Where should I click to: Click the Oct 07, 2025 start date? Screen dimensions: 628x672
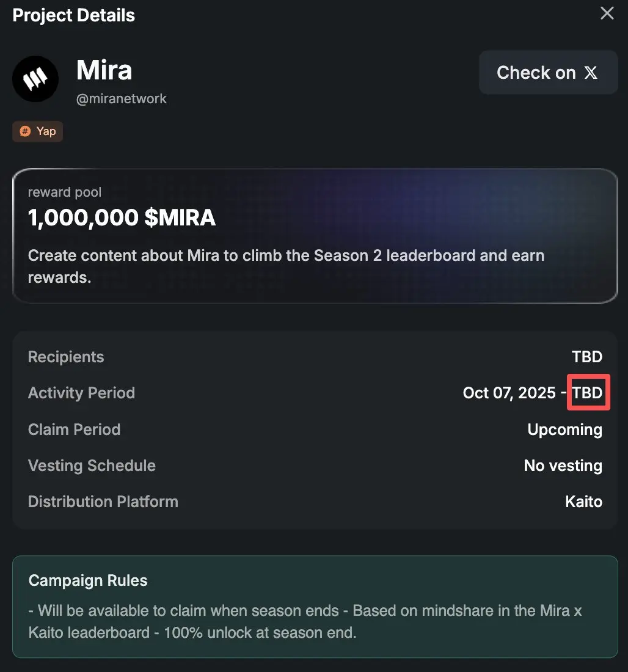[509, 393]
